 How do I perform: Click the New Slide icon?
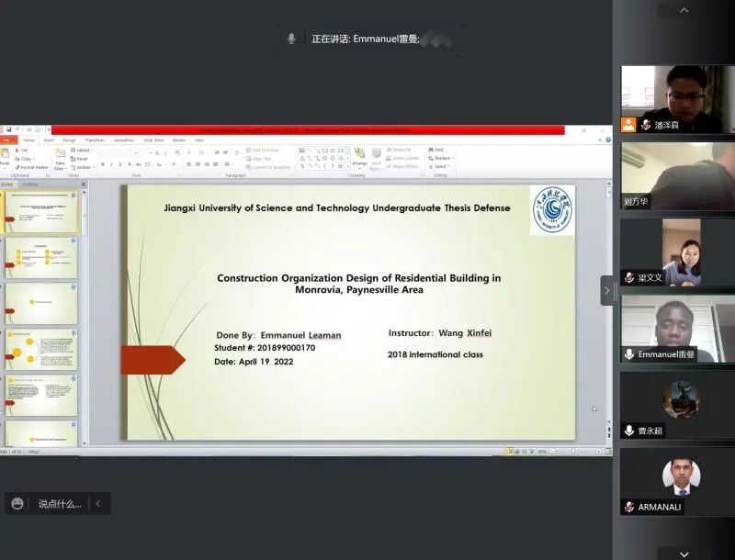60,159
